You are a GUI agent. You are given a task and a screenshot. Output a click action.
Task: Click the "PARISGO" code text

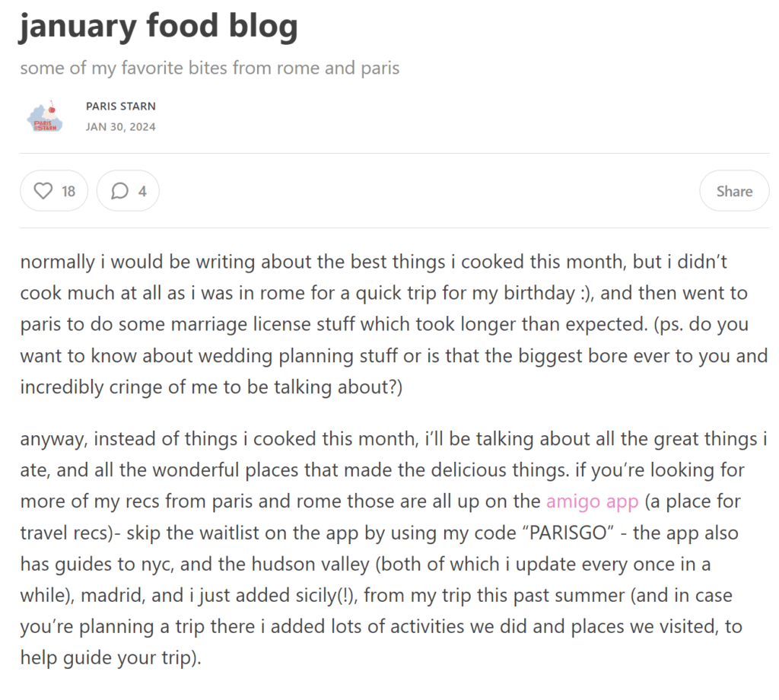tap(568, 533)
